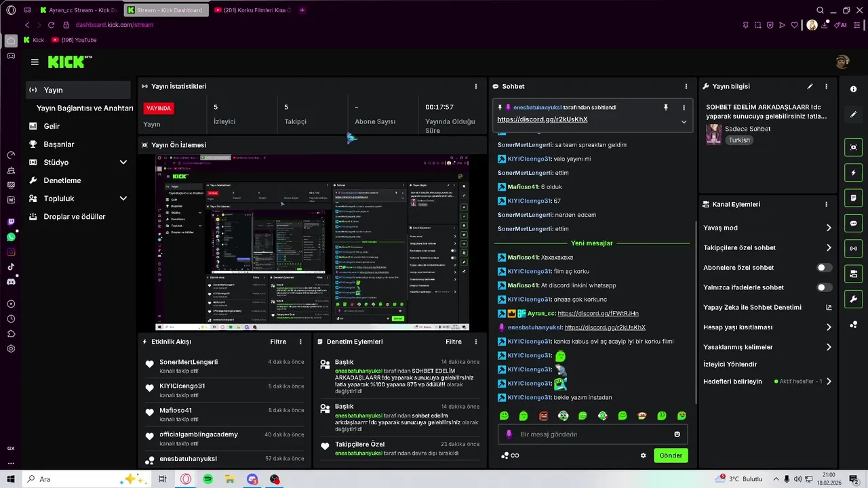Toggle the lightning activity feed icon in right toolbar
Viewport: 868px width, 488px height.
[853, 172]
